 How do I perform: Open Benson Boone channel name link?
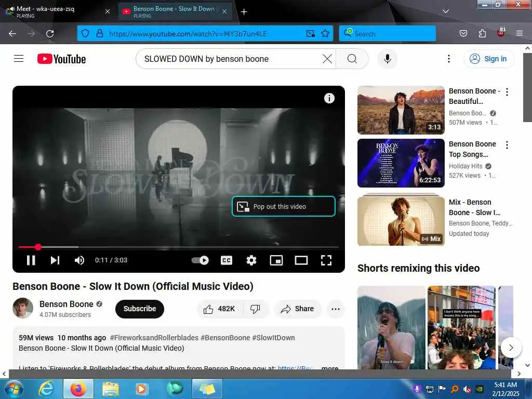click(x=66, y=304)
